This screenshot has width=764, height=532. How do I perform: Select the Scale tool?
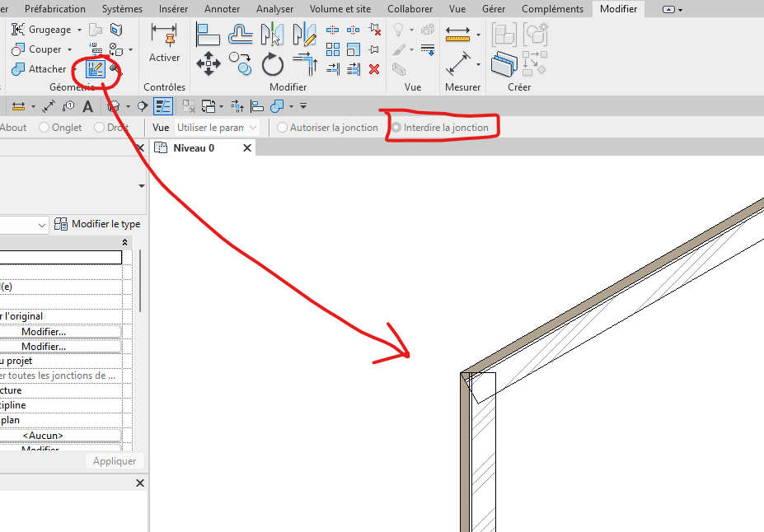(x=354, y=49)
